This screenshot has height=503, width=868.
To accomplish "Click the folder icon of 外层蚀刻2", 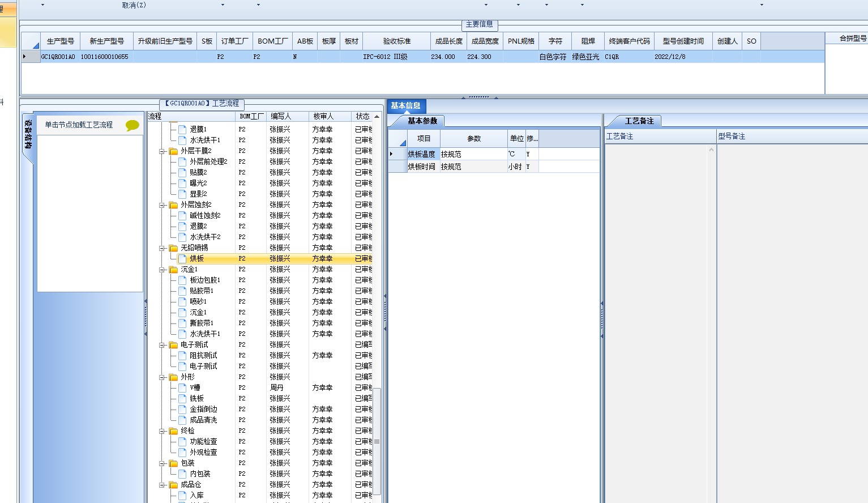I will (173, 205).
